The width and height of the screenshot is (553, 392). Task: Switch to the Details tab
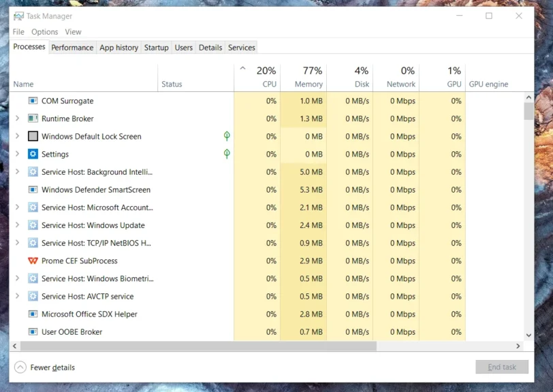coord(210,48)
